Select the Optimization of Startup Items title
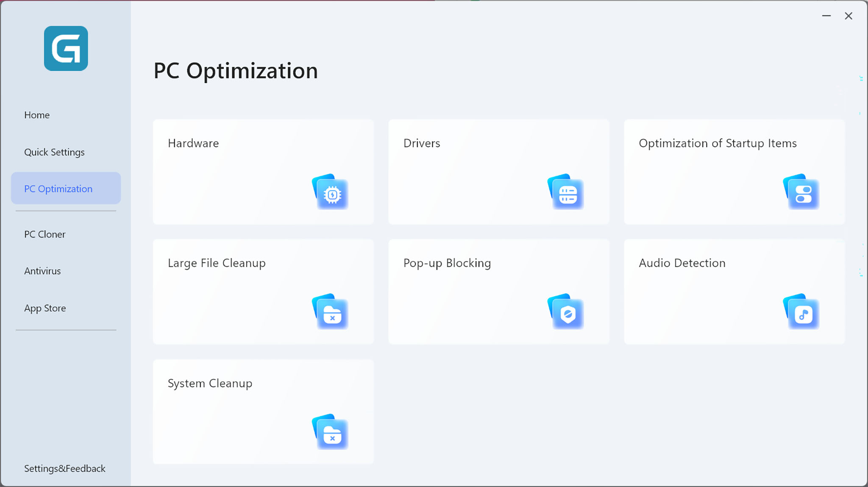The image size is (868, 487). [x=718, y=143]
